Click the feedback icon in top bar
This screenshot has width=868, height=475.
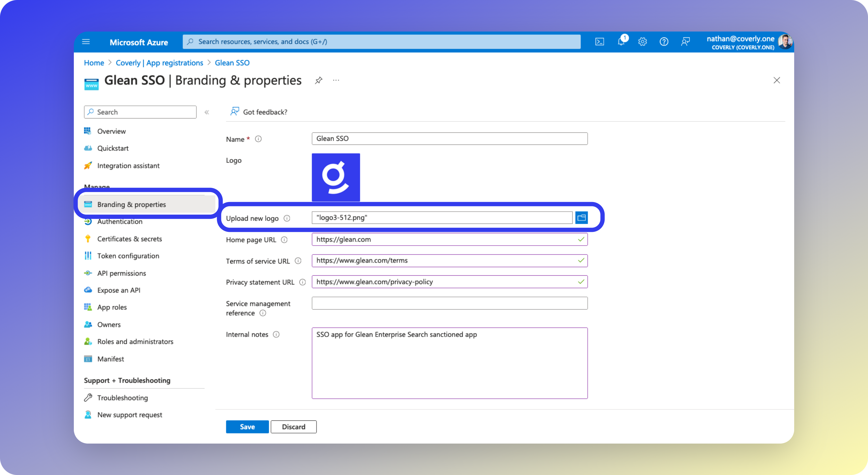click(x=685, y=42)
